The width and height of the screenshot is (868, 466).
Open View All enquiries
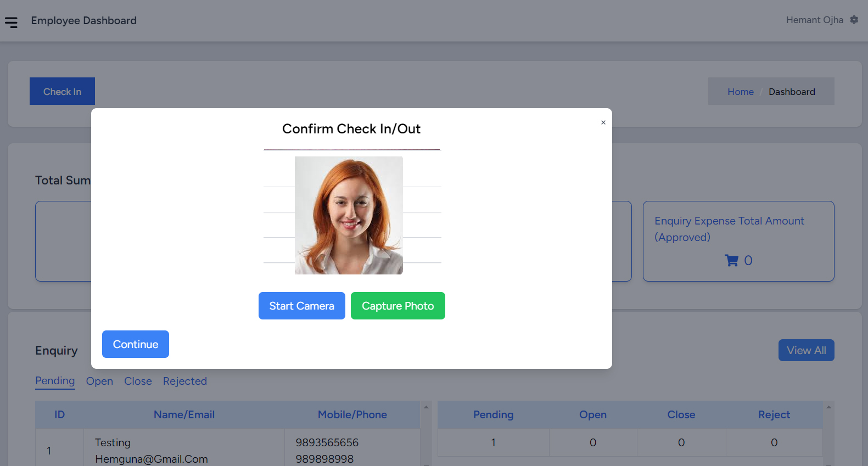click(x=805, y=350)
